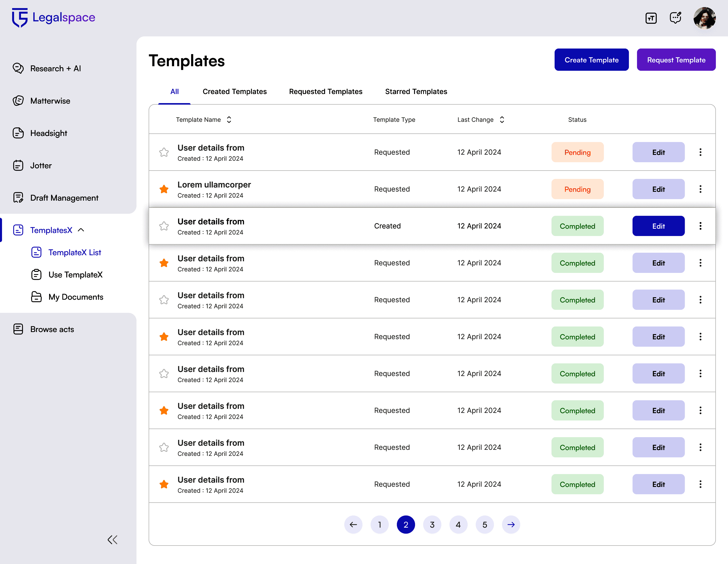
Task: Star the highlighted Created template row
Action: (164, 226)
